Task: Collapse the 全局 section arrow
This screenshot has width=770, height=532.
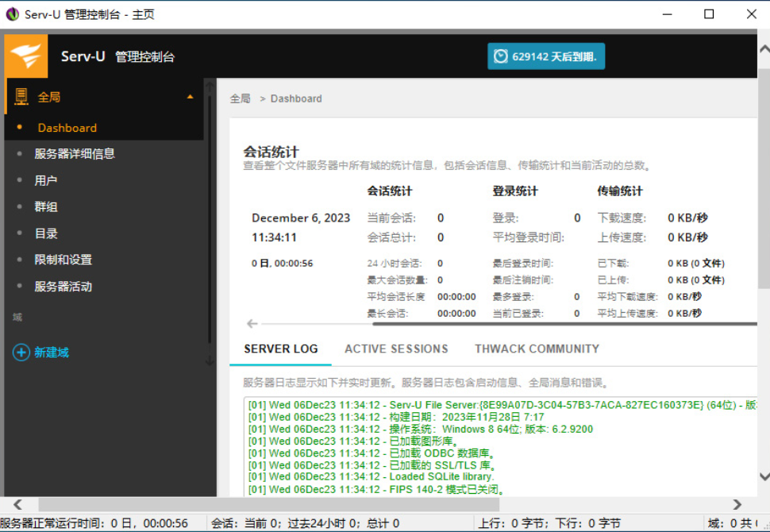Action: click(x=190, y=97)
